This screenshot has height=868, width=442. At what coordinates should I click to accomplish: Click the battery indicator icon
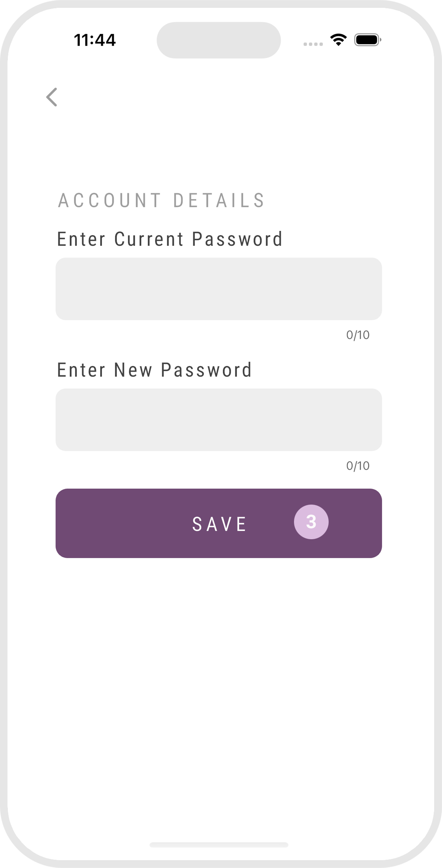[367, 40]
